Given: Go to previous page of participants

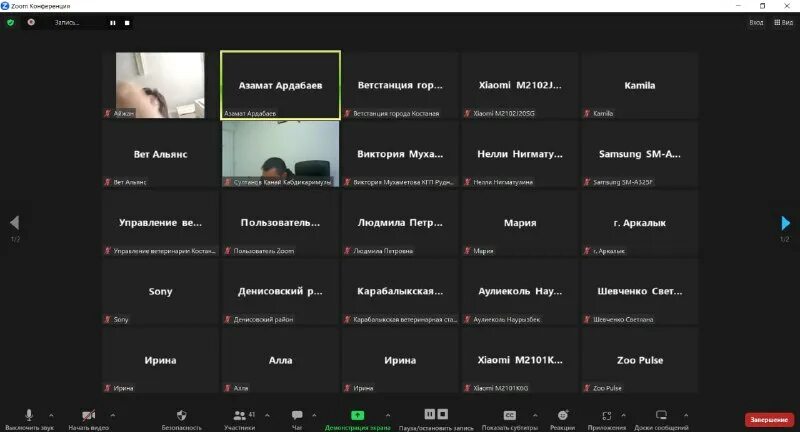Looking at the screenshot, I should [x=14, y=223].
